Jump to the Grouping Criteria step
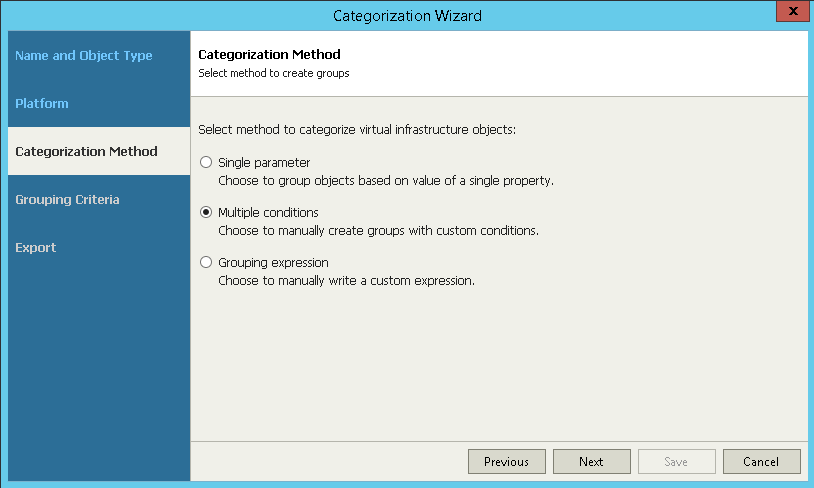This screenshot has height=488, width=814. (x=68, y=200)
